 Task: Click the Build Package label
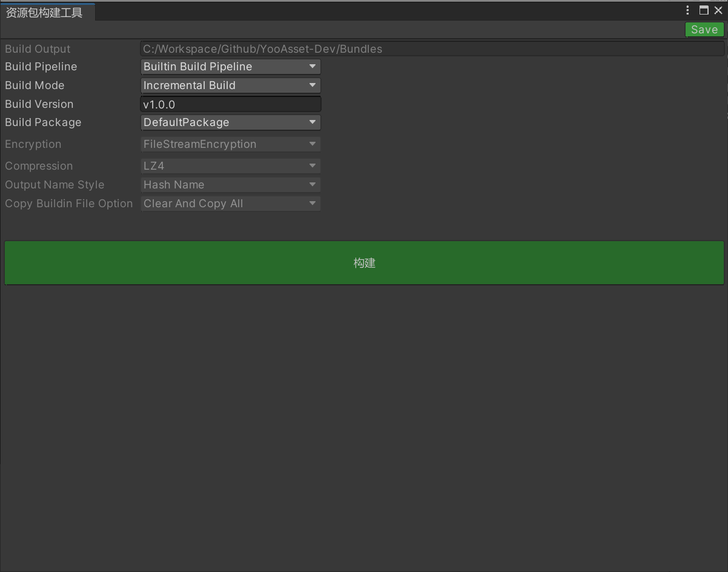[43, 122]
